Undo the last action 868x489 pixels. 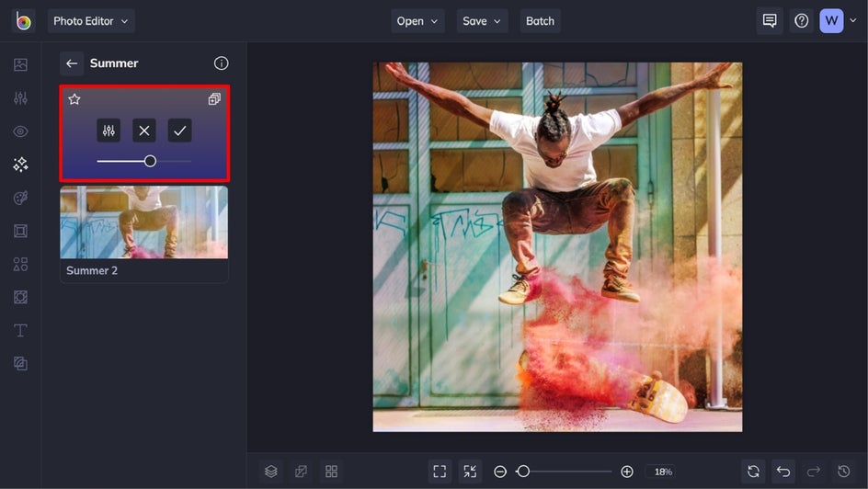782,472
